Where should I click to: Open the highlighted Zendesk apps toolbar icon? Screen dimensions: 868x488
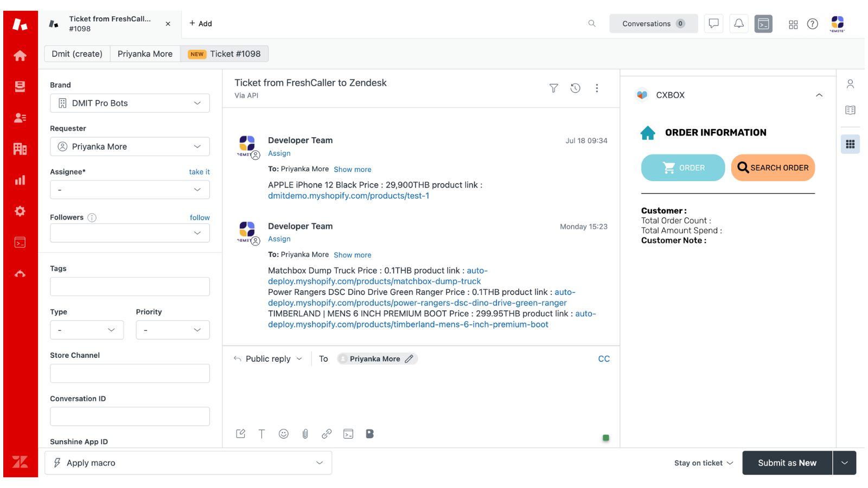[x=763, y=24]
